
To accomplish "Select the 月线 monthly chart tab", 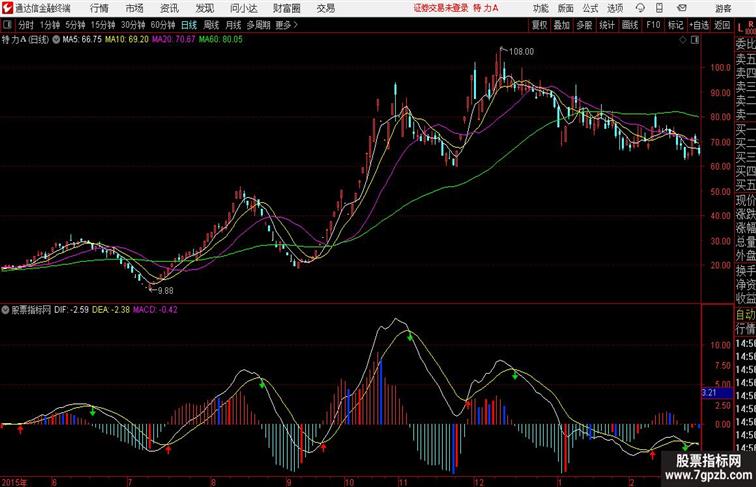I will 233,25.
